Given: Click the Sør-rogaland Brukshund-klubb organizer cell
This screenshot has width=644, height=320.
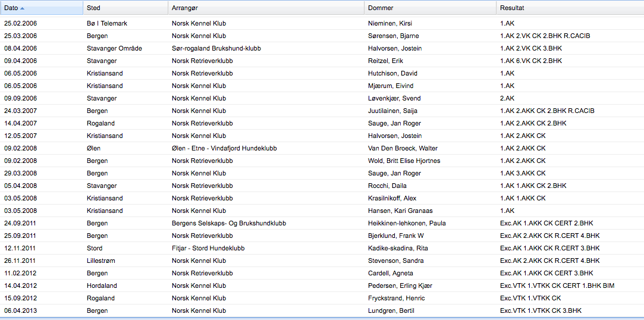Looking at the screenshot, I should [266, 48].
